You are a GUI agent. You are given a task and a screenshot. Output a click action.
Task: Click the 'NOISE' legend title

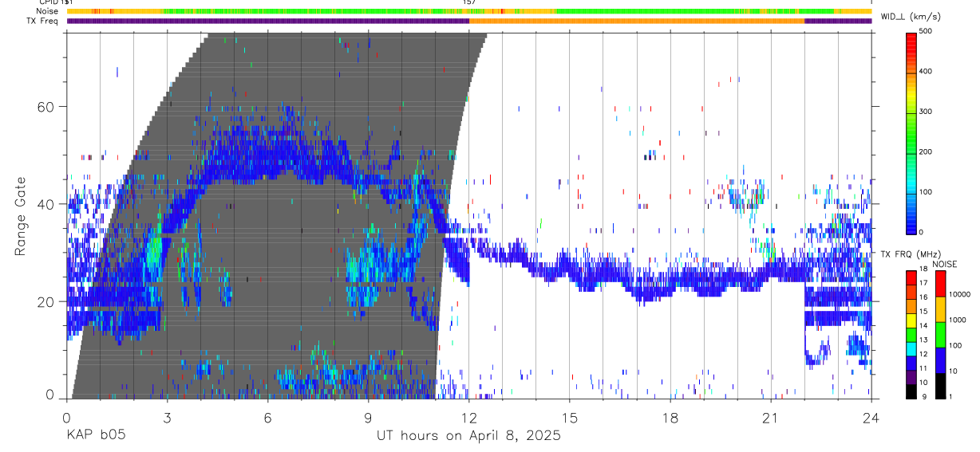944,264
